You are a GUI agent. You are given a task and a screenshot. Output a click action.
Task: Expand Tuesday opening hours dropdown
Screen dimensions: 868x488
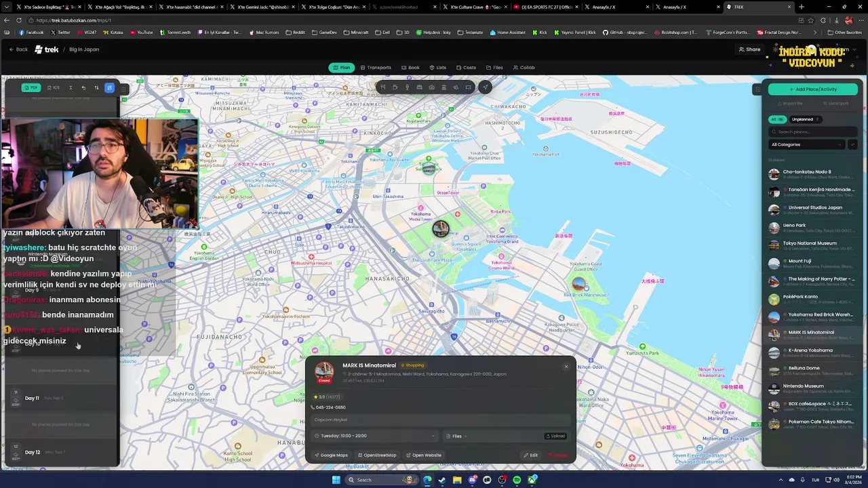pos(375,436)
